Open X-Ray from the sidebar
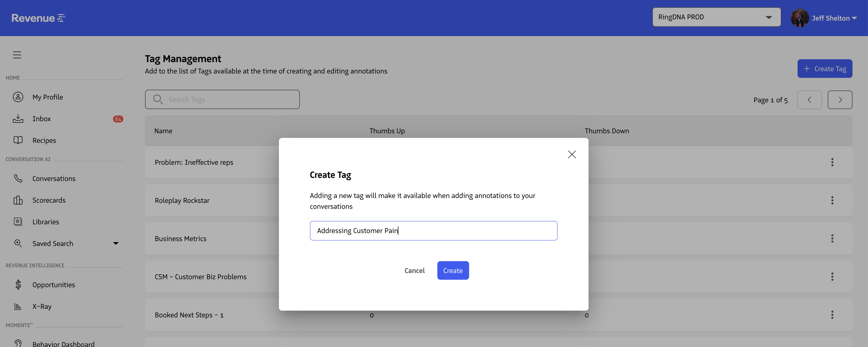The width and height of the screenshot is (868, 347). 42,306
